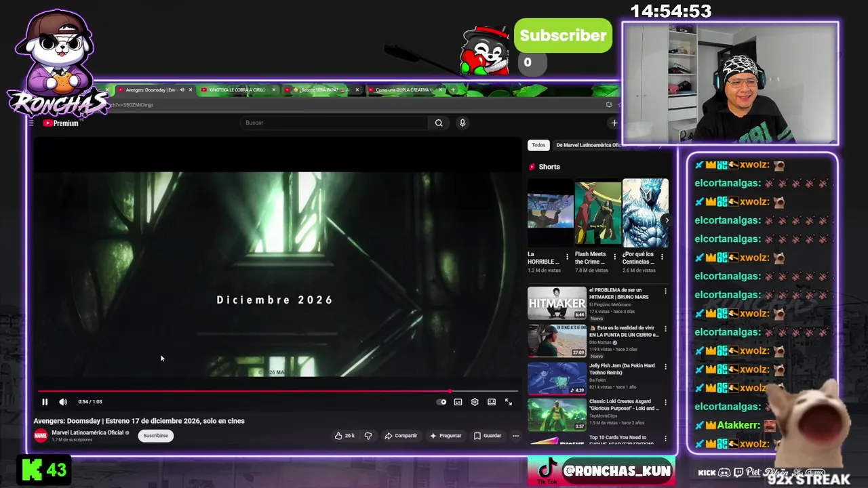Click the green Kick logo overlay
This screenshot has height=488, width=868.
click(32, 470)
